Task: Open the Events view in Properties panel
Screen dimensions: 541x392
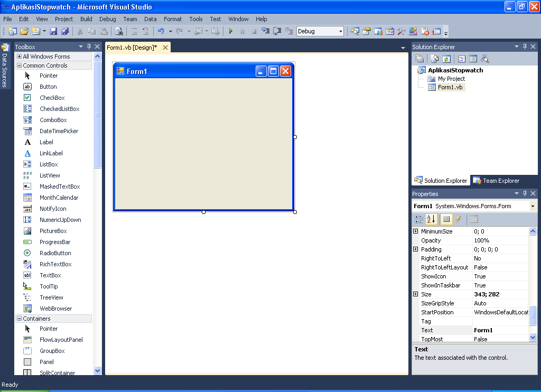Action: coord(459,219)
